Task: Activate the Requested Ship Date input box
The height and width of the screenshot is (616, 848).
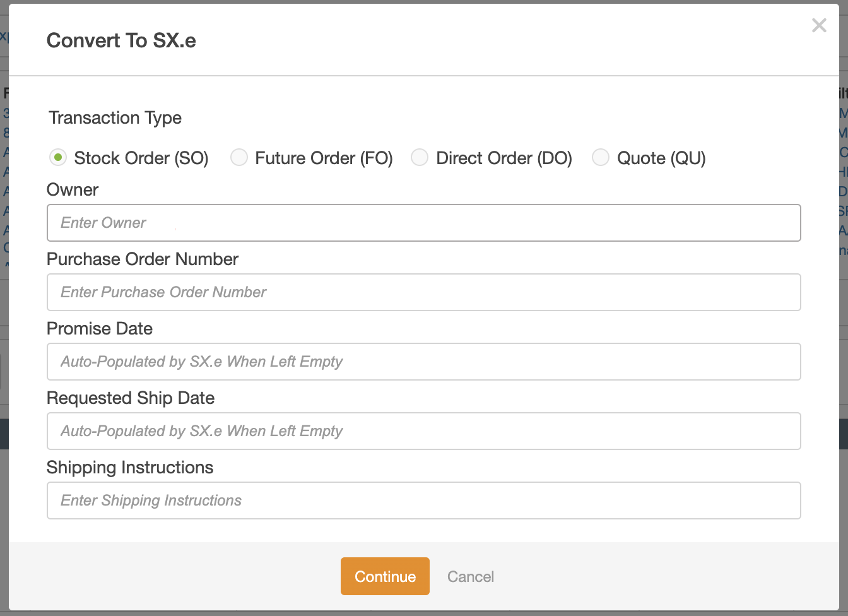Action: [x=423, y=431]
